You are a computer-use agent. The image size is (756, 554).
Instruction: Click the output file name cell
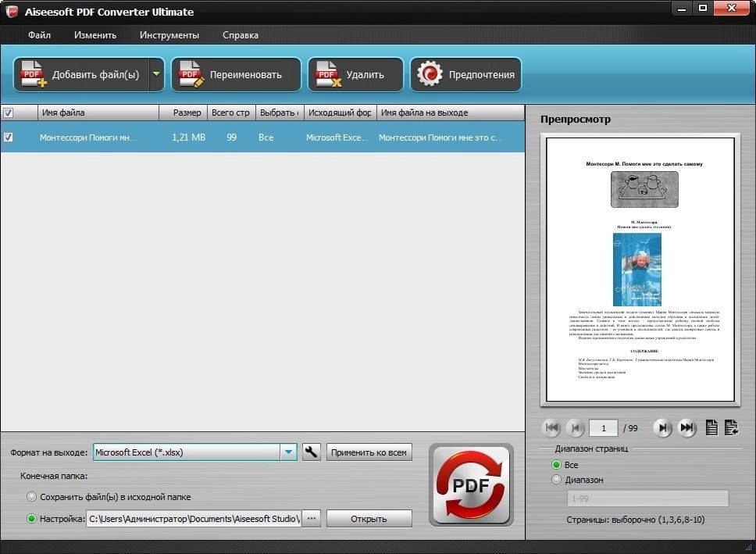(x=440, y=138)
